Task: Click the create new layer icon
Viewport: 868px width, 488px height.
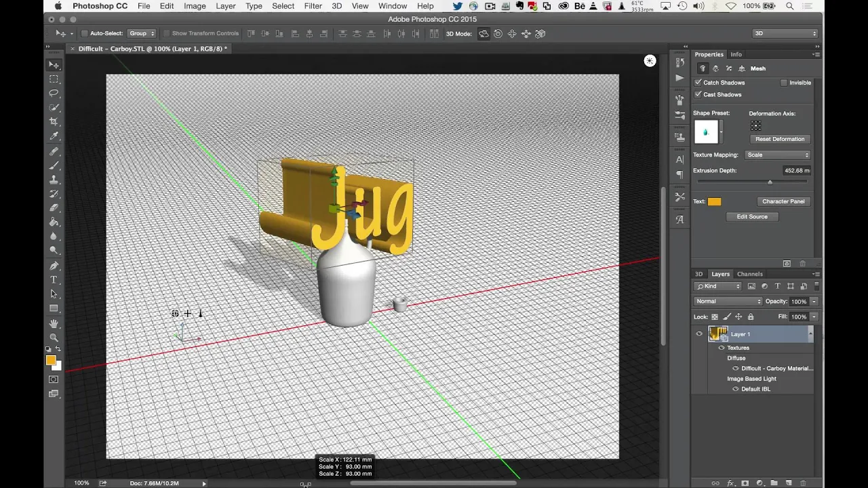Action: (788, 483)
